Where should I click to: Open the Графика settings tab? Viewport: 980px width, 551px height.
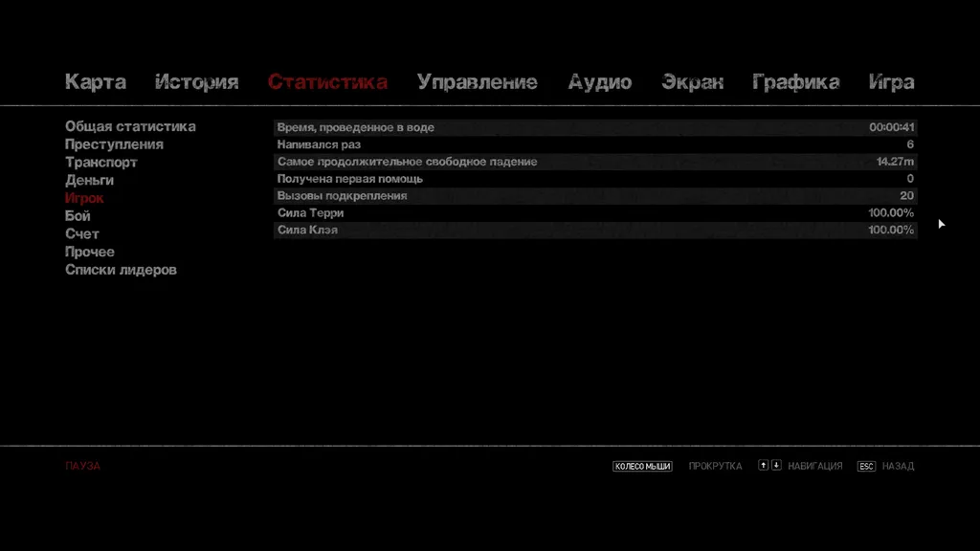(795, 82)
